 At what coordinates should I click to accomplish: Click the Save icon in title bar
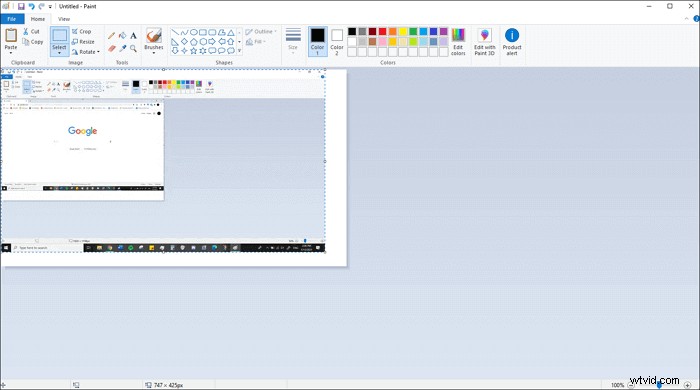(21, 6)
